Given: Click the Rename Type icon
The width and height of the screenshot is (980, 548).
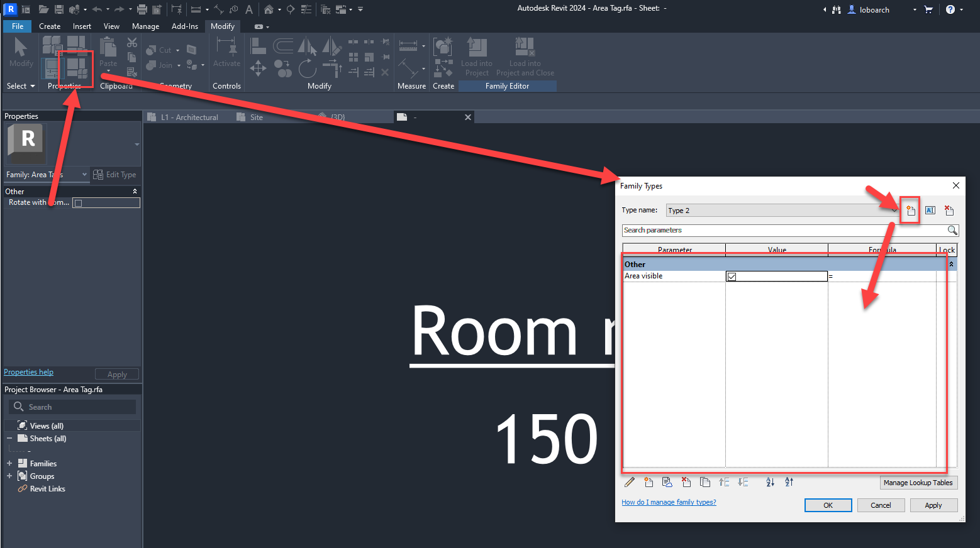Looking at the screenshot, I should pyautogui.click(x=930, y=210).
